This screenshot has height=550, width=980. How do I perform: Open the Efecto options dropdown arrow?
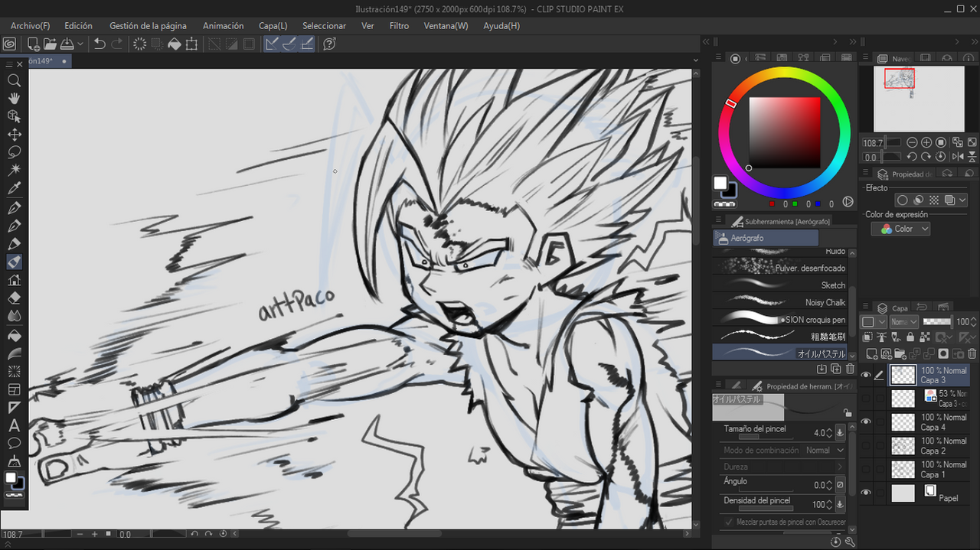click(964, 200)
